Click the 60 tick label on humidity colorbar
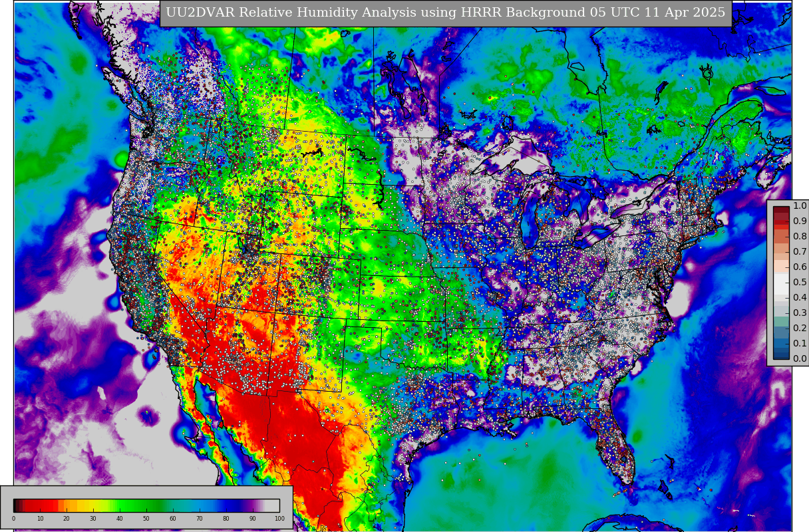Image resolution: width=809 pixels, height=532 pixels. (x=173, y=519)
